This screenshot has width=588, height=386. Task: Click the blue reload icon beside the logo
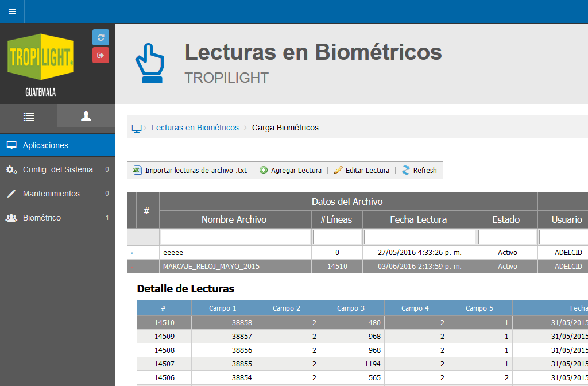point(100,37)
